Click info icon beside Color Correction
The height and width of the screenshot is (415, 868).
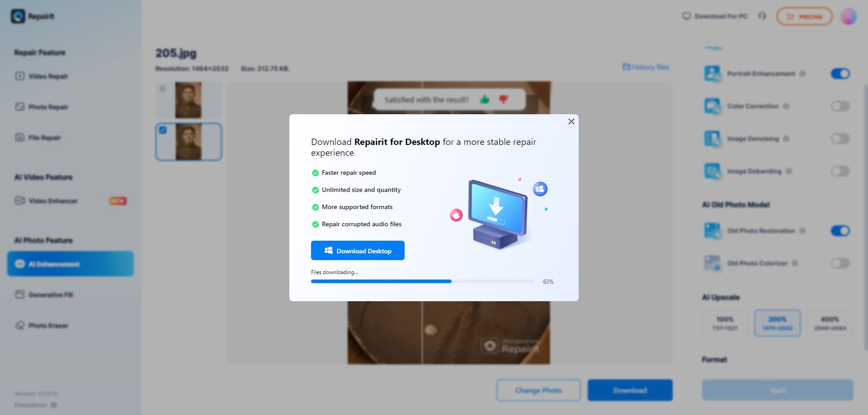click(786, 106)
